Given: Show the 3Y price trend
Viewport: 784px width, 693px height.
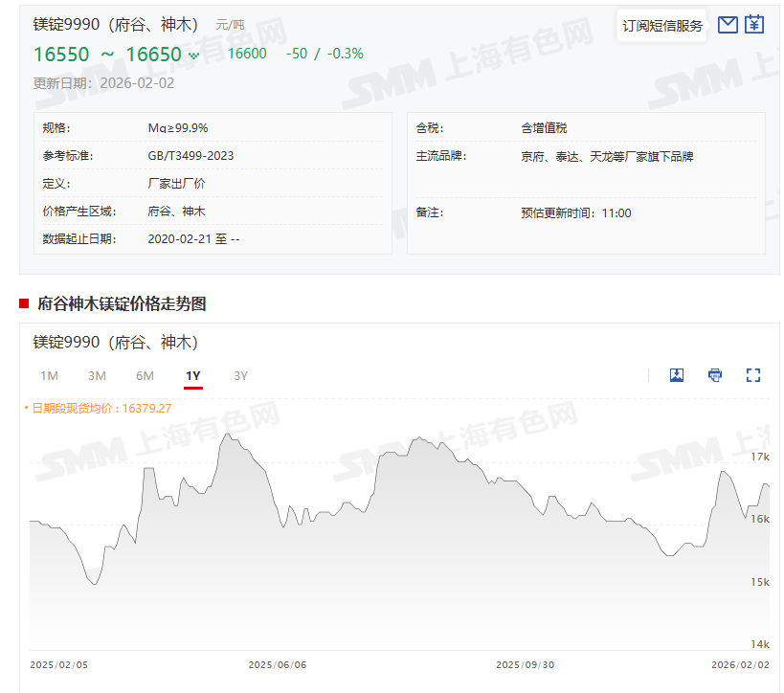Looking at the screenshot, I should (x=241, y=376).
